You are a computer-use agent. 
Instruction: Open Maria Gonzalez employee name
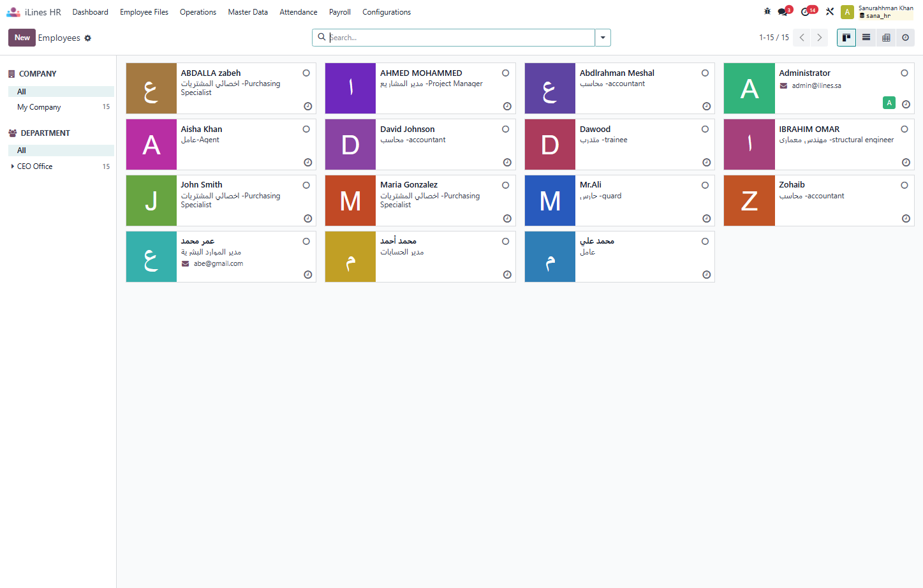409,185
